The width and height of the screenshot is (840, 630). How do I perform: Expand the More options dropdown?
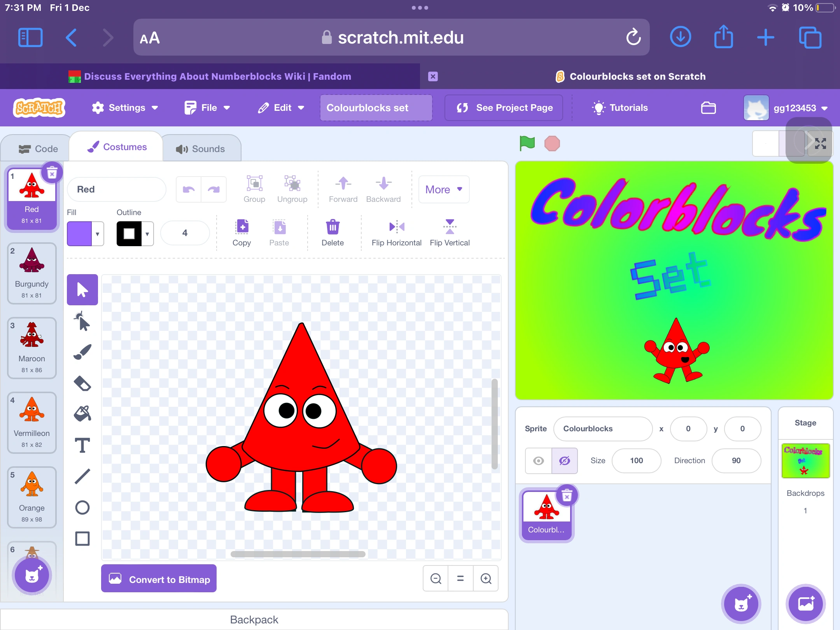tap(444, 189)
